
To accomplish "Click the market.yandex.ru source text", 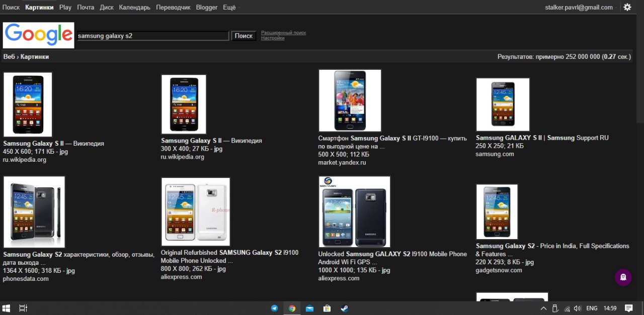I will pos(342,163).
